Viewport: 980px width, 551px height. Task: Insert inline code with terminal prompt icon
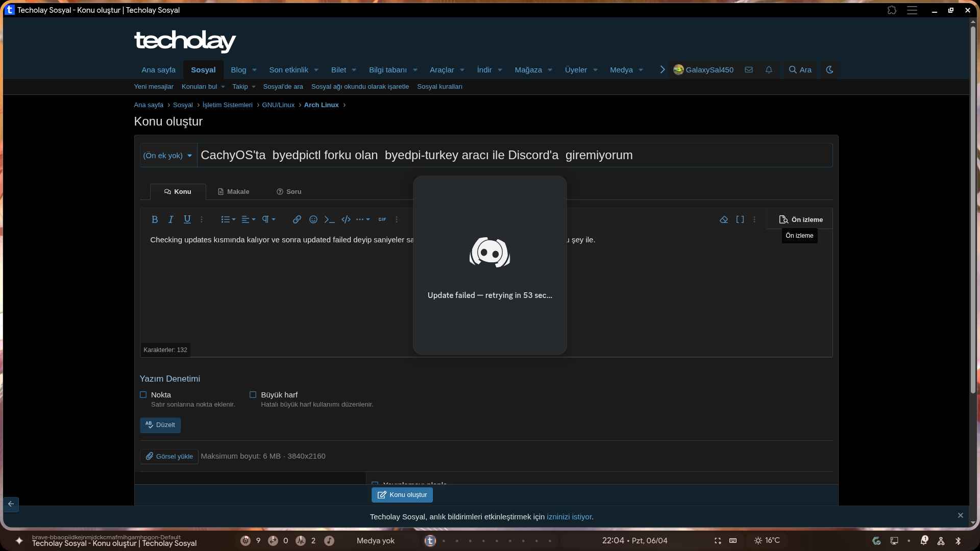[x=330, y=219]
